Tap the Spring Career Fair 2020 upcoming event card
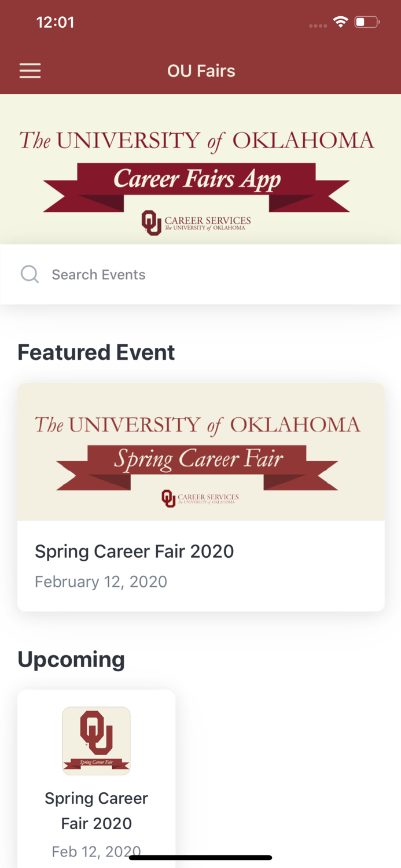 point(96,778)
